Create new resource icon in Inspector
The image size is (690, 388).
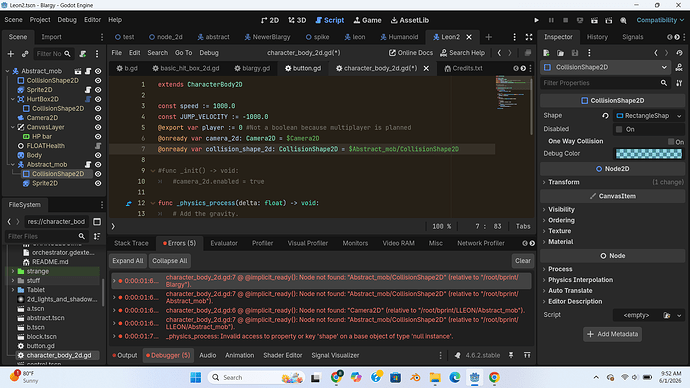tap(546, 53)
